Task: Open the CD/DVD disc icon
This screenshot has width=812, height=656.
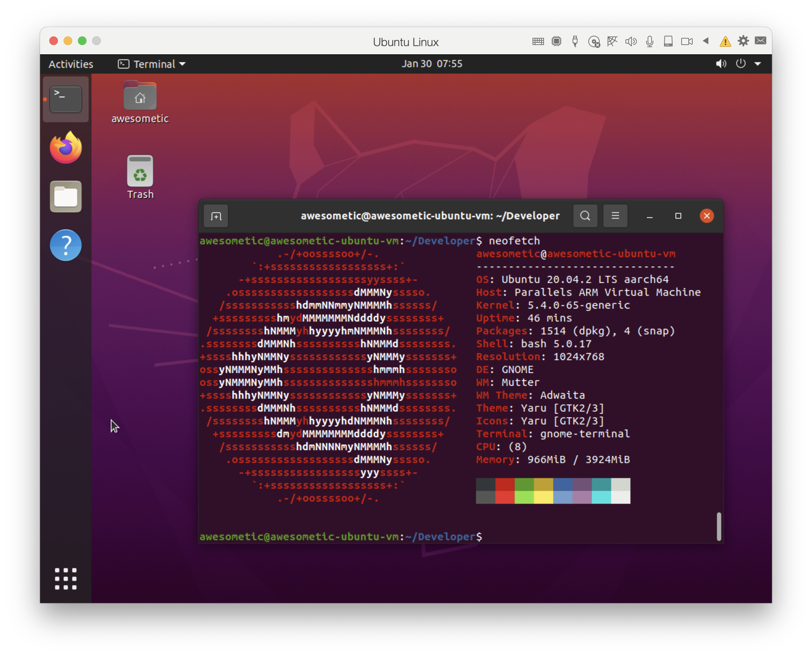Action: point(594,41)
